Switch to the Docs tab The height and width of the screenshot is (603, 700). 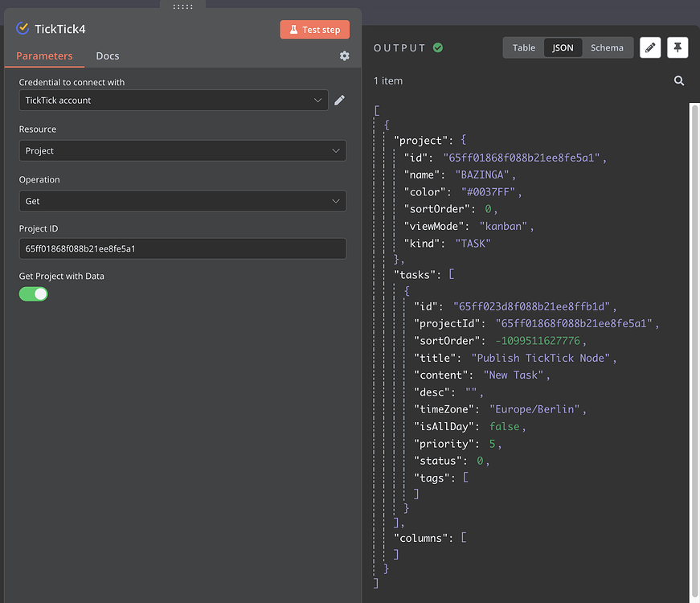(108, 56)
